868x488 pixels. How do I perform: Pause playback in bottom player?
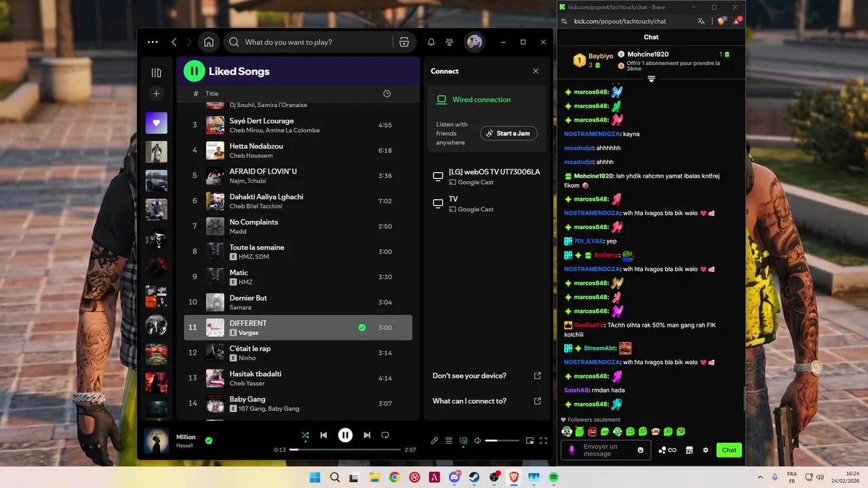(345, 435)
